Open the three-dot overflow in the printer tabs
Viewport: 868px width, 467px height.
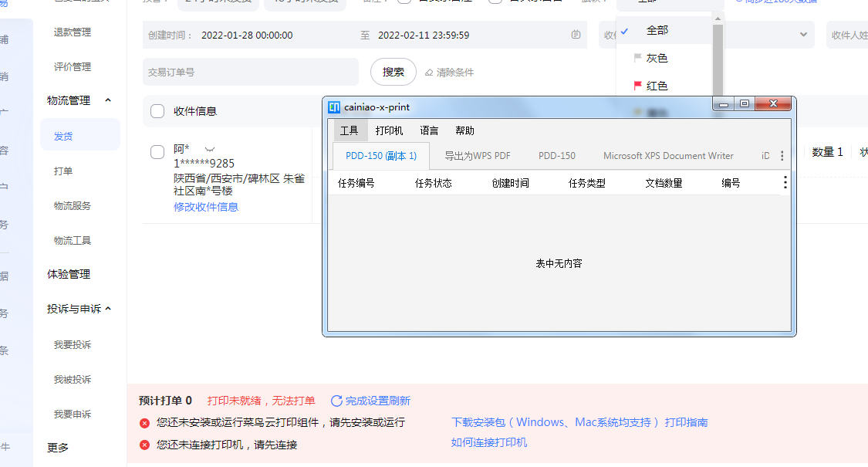(782, 156)
